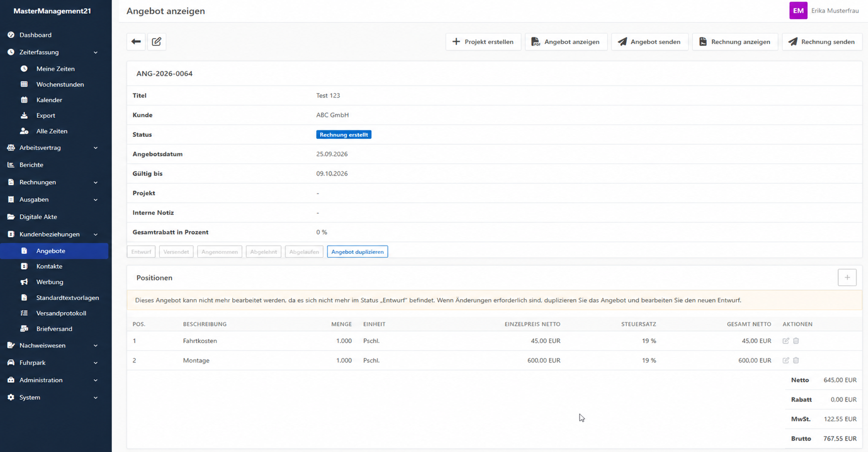Open the edit pencil icon beside back arrow
The height and width of the screenshot is (452, 868).
pos(156,41)
